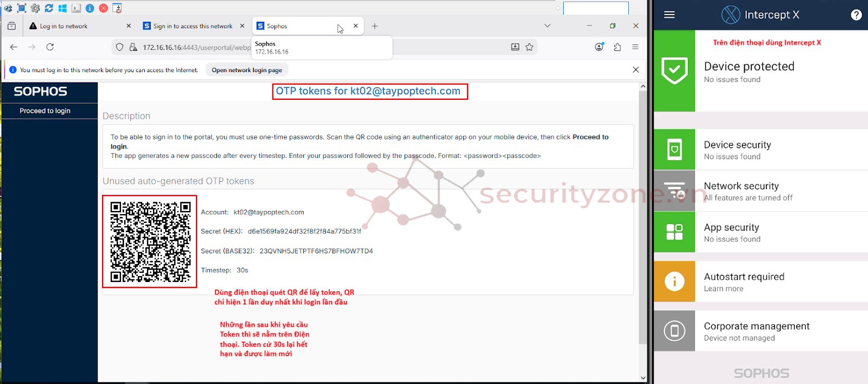The height and width of the screenshot is (384, 868).
Task: Bookmark this page with the star icon
Action: click(529, 47)
